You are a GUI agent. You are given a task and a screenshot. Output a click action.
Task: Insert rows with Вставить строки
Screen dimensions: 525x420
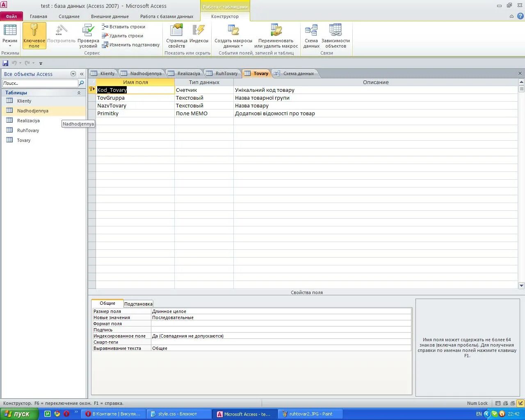point(123,27)
